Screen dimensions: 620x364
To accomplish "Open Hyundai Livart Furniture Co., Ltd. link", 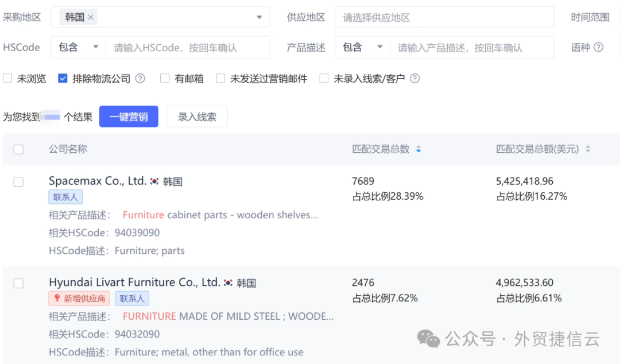I will pos(134,282).
